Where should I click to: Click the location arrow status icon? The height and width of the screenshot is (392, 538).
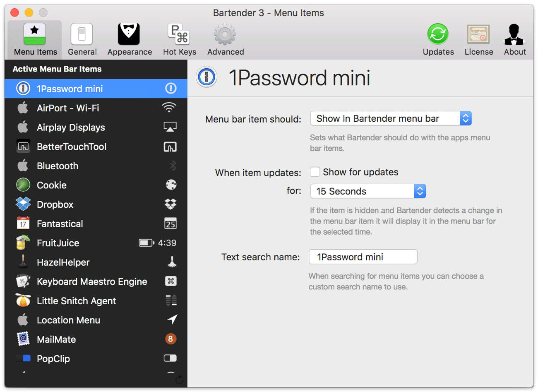(172, 319)
